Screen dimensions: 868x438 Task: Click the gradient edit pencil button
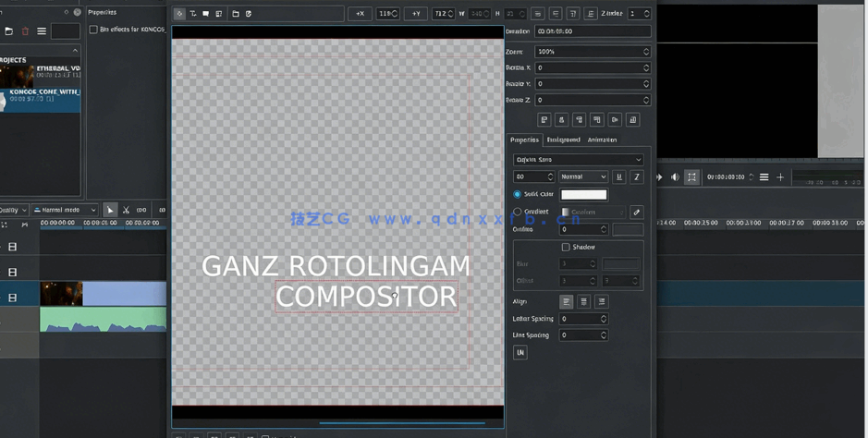point(636,213)
